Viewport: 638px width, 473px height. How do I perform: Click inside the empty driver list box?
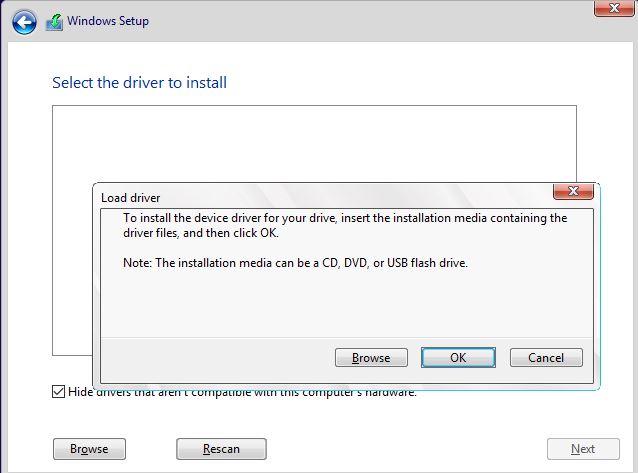[314, 144]
